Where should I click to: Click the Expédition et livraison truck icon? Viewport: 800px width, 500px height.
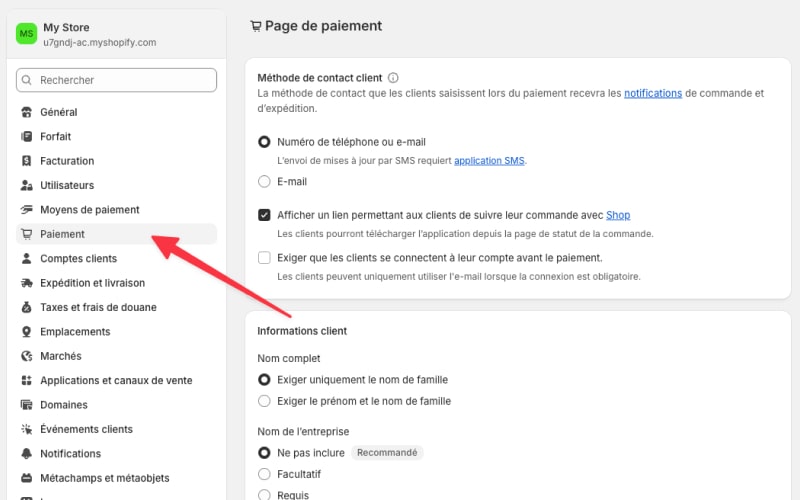pyautogui.click(x=27, y=283)
